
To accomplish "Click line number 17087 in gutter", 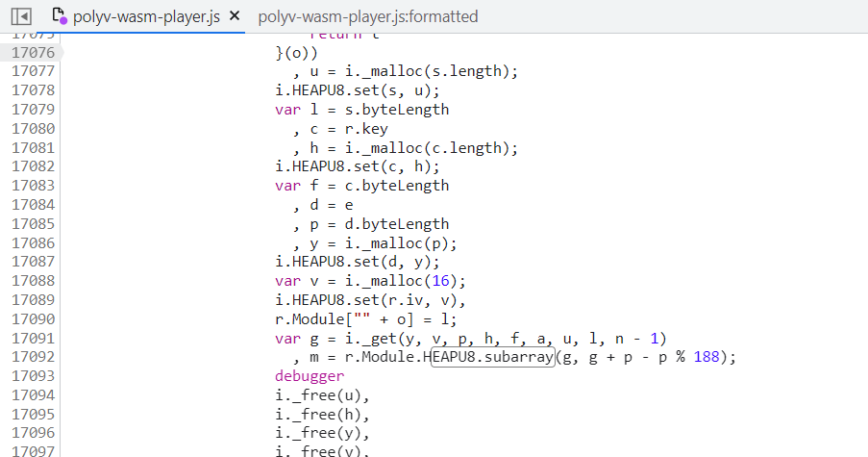I will (34, 262).
